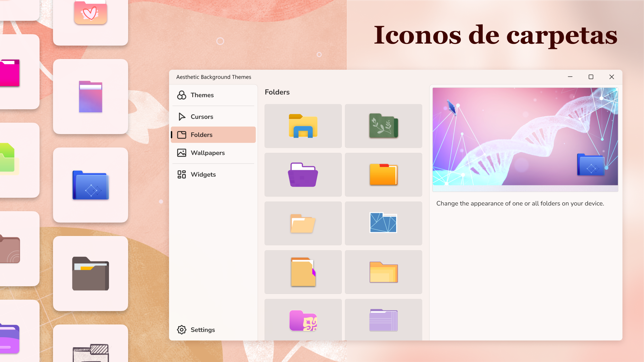
Task: Click the blue folder in the preview image
Action: (591, 165)
